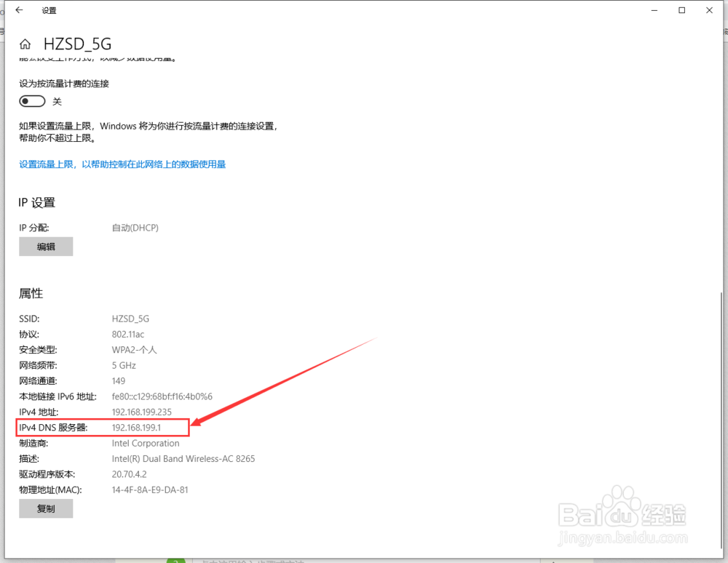The height and width of the screenshot is (563, 728).
Task: Select the SSID value HZSD_5G
Action: click(130, 319)
